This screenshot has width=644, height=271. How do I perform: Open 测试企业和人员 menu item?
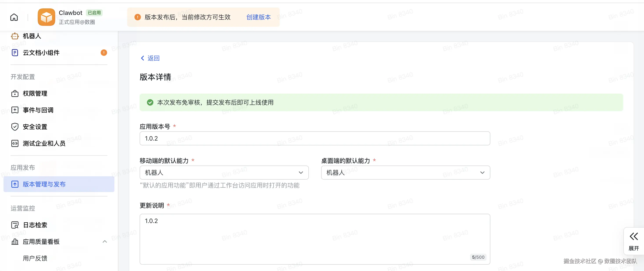tap(44, 143)
